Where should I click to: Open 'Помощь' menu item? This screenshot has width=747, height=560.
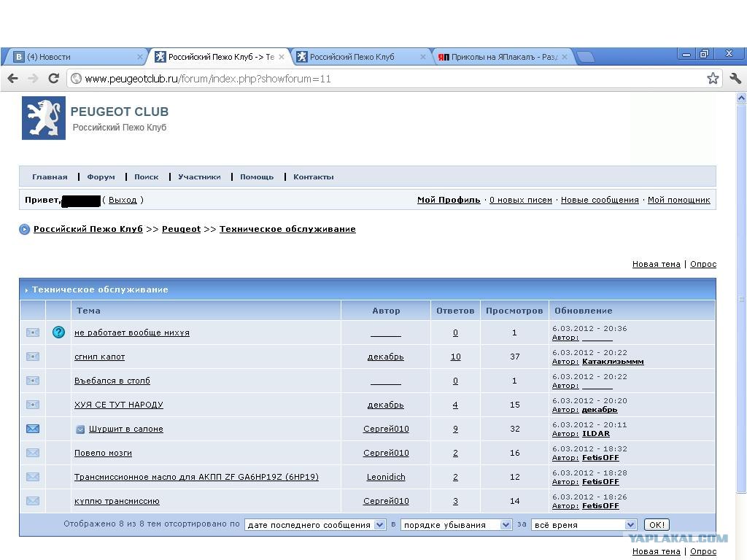(x=257, y=177)
